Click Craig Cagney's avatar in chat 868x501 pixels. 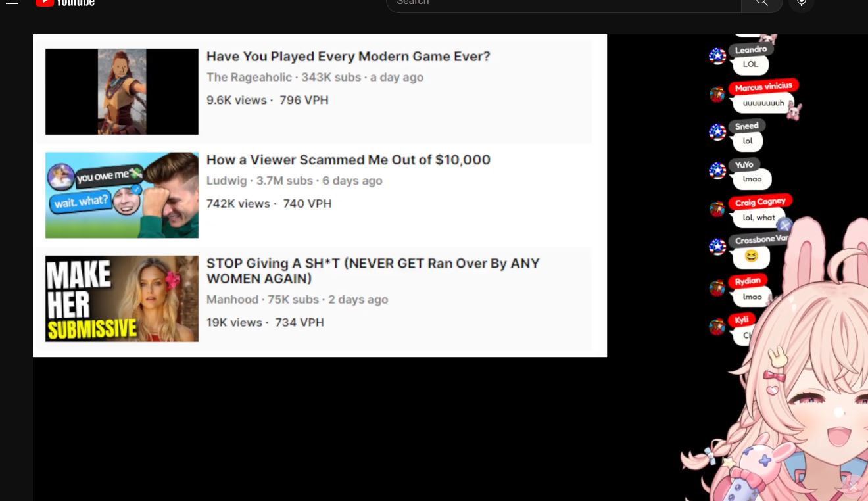(x=717, y=210)
